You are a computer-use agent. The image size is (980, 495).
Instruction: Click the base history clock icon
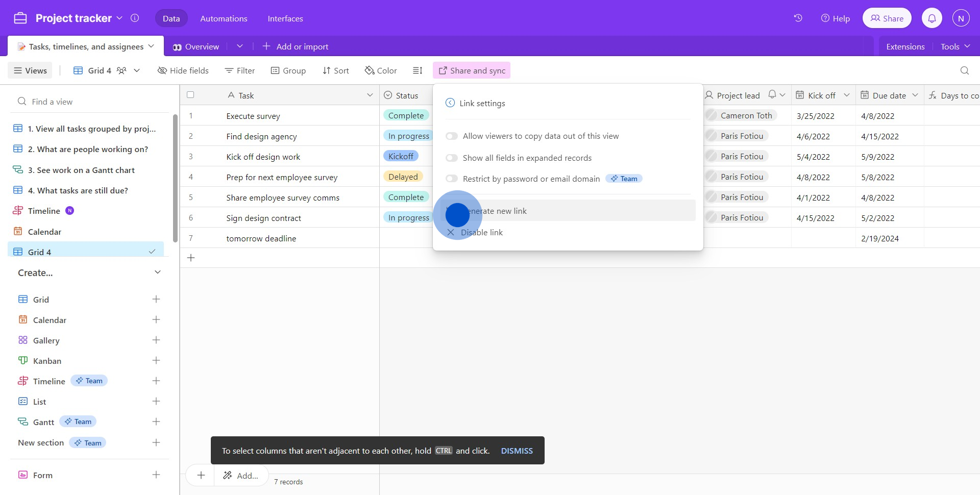pos(798,18)
